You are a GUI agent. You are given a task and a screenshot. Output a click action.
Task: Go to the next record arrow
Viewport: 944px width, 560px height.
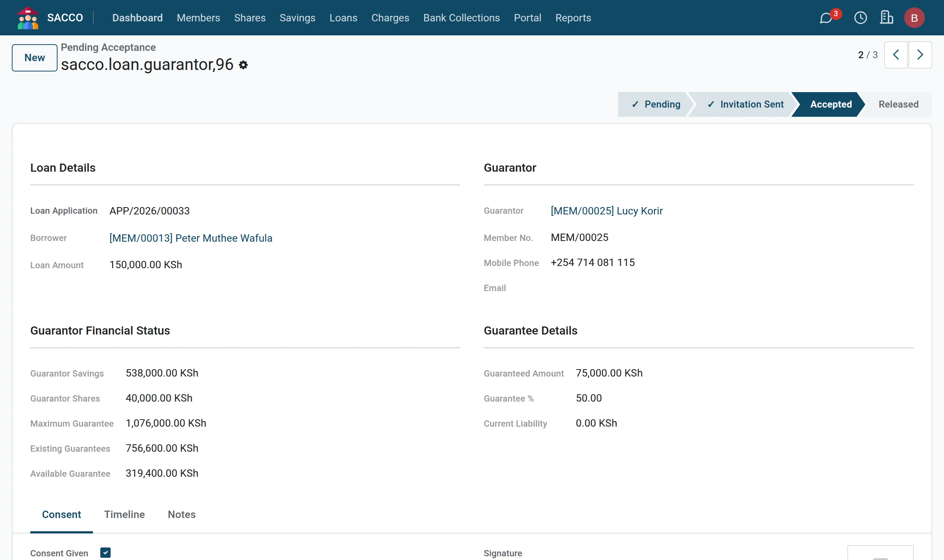920,55
